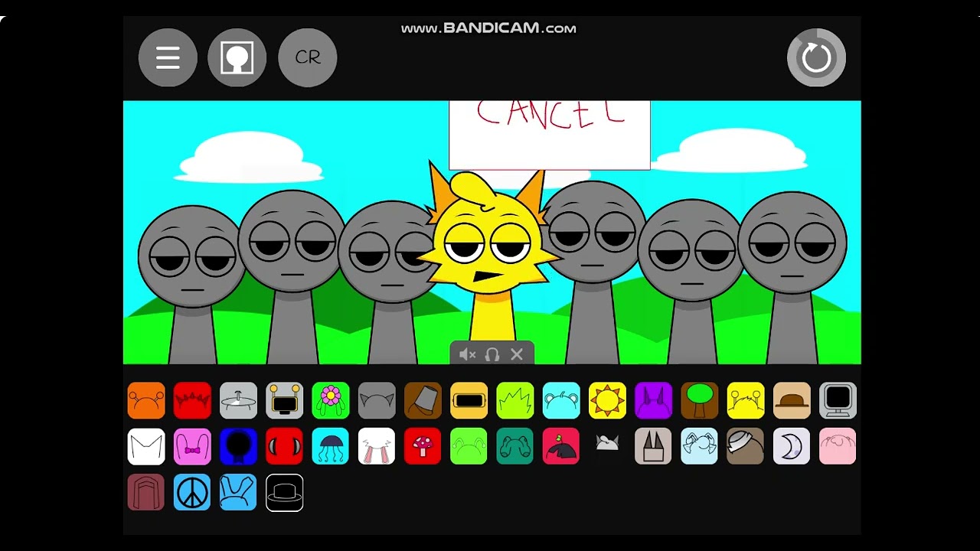Select the orange-yellow visor sound icon
Image resolution: width=980 pixels, height=551 pixels.
click(469, 401)
